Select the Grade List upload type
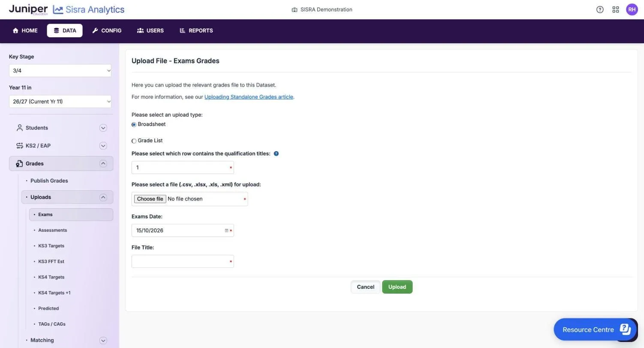The height and width of the screenshot is (348, 644). 134,141
